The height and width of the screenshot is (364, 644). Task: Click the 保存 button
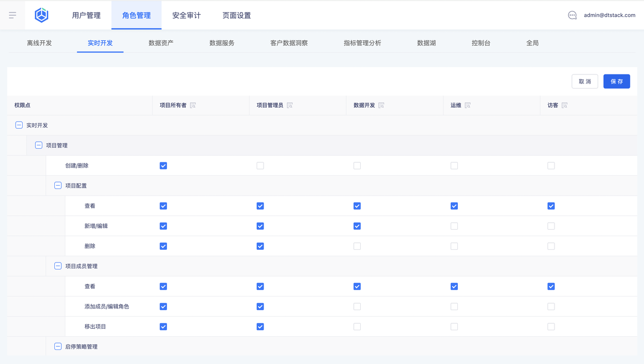(616, 81)
